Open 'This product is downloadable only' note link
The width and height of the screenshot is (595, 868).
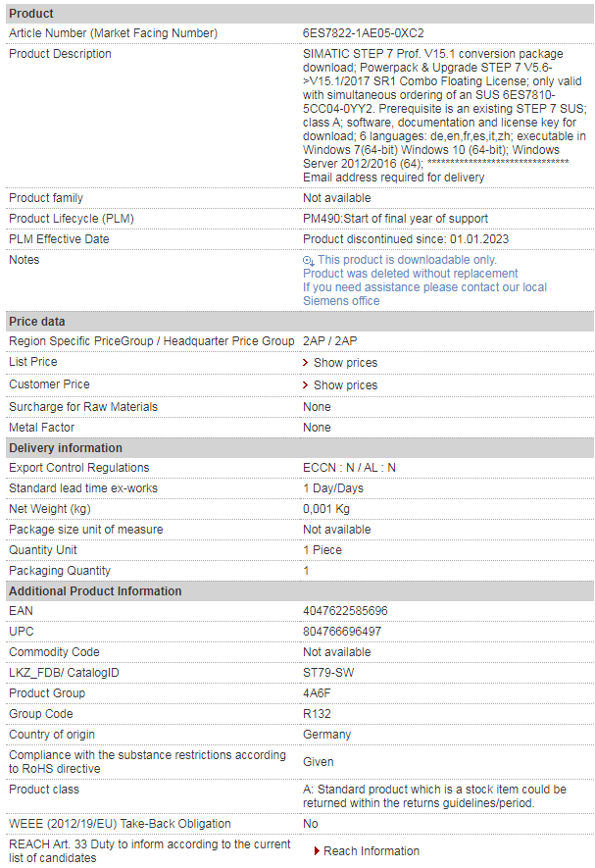point(407,260)
